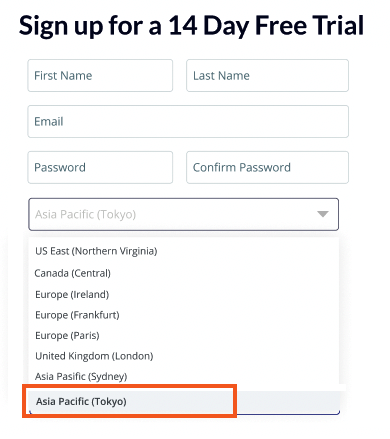This screenshot has width=390, height=439.
Task: Focus the First Name field
Action: pyautogui.click(x=100, y=76)
